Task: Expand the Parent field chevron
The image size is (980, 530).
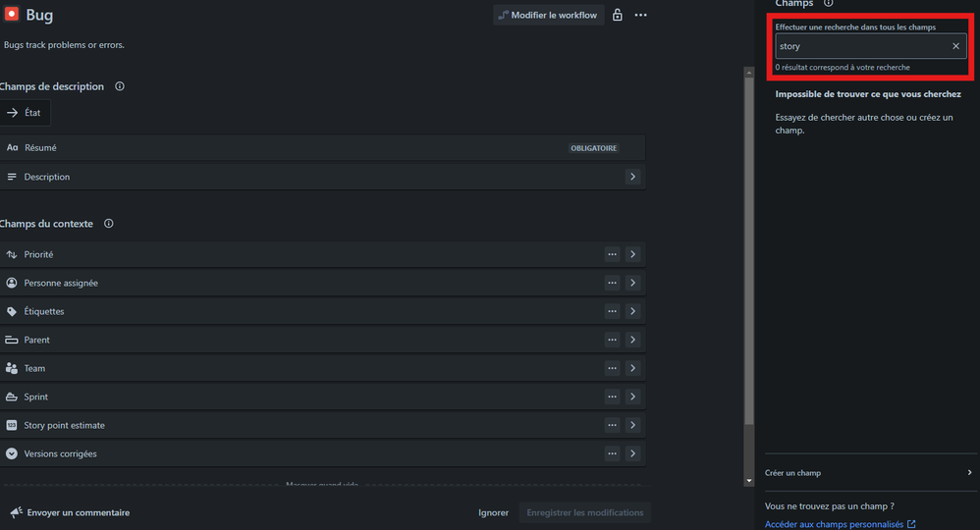Action: 632,340
